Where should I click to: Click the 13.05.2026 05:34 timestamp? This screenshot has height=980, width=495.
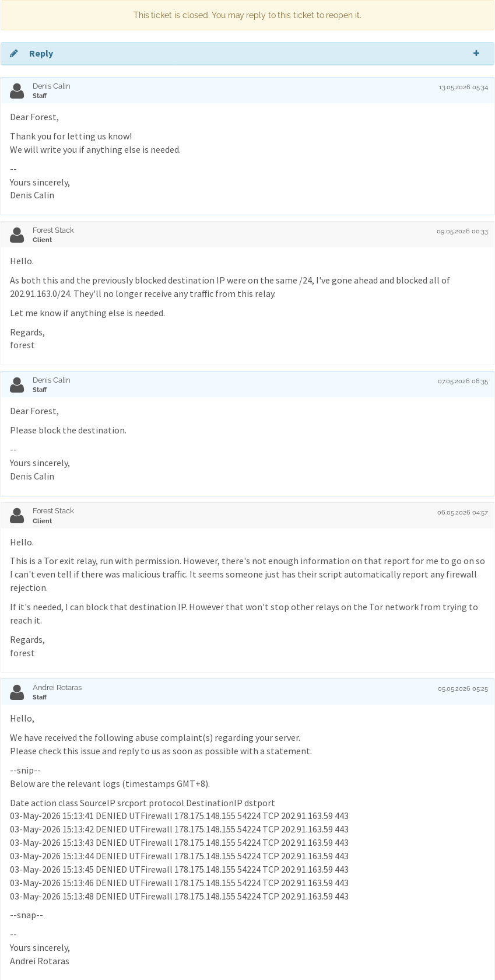(463, 87)
